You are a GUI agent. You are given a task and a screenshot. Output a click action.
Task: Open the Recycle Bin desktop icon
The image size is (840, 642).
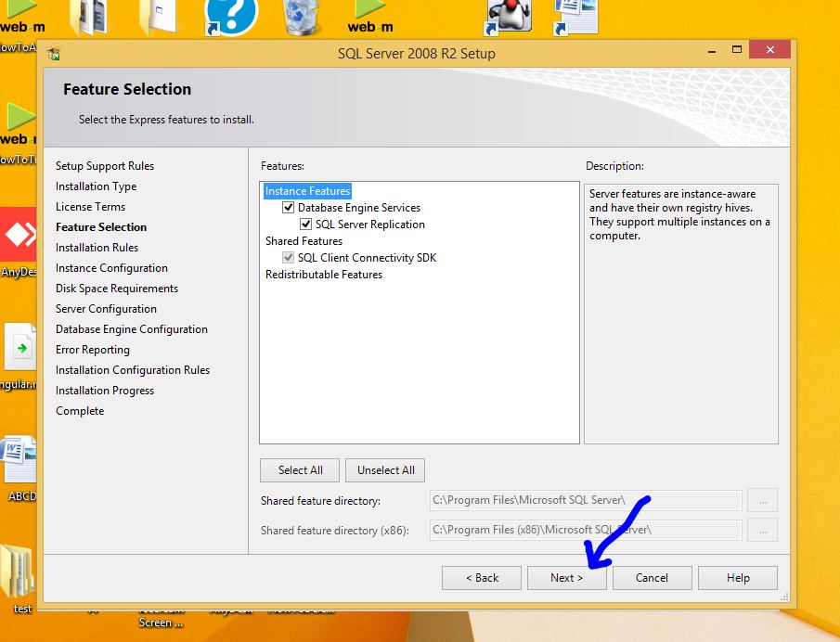(303, 18)
